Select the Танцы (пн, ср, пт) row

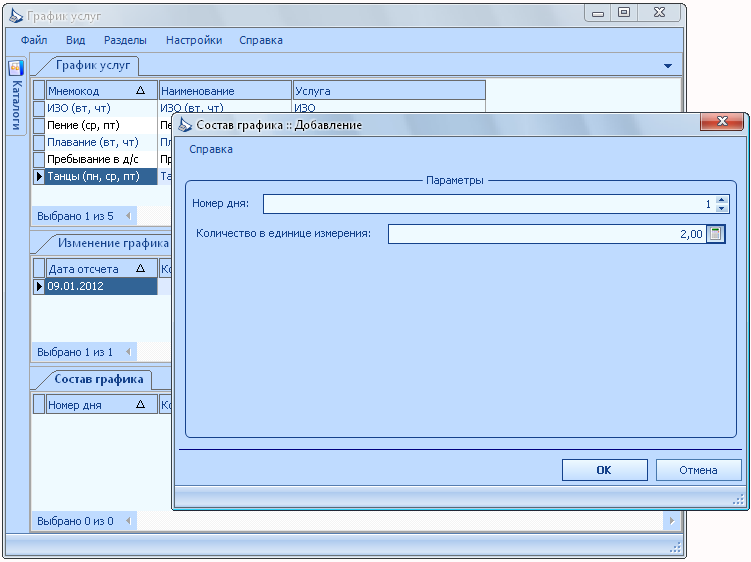tap(101, 176)
